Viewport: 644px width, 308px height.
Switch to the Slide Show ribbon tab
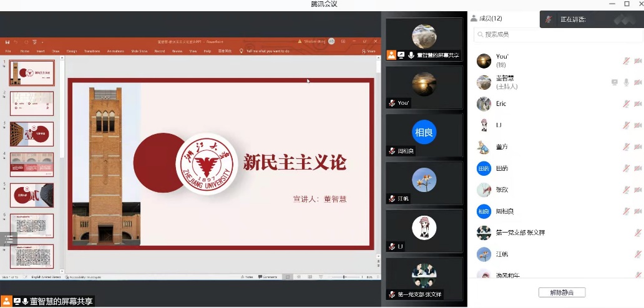click(139, 51)
